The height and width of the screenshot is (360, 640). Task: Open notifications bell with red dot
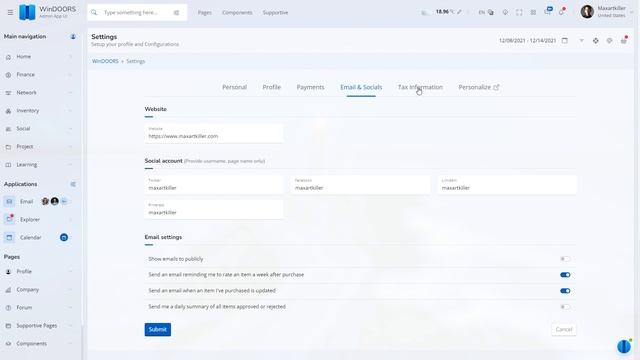562,11
